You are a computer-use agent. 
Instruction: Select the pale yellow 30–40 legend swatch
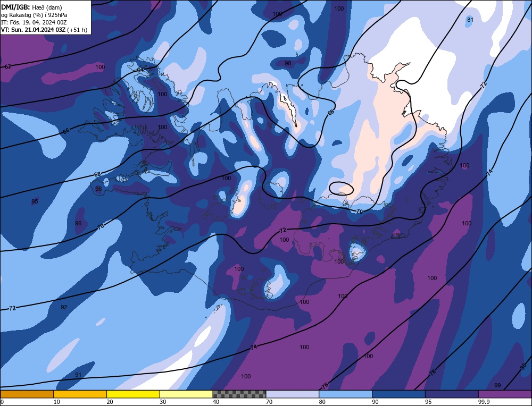[186, 394]
